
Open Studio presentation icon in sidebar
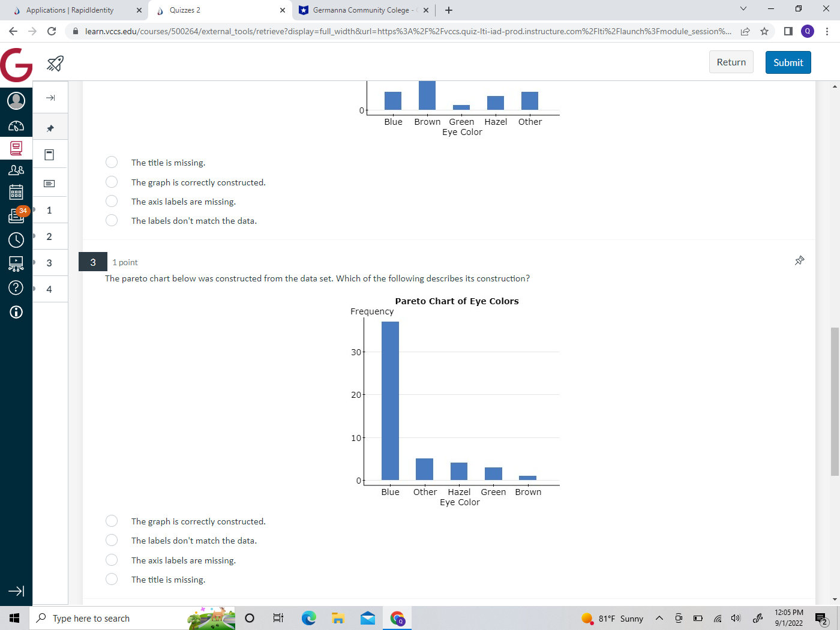tap(16, 264)
